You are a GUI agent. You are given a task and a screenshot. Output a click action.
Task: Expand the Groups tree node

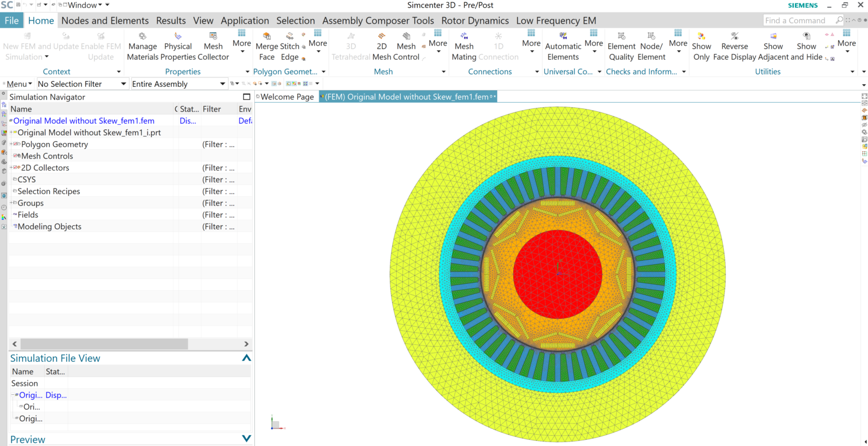(x=12, y=203)
